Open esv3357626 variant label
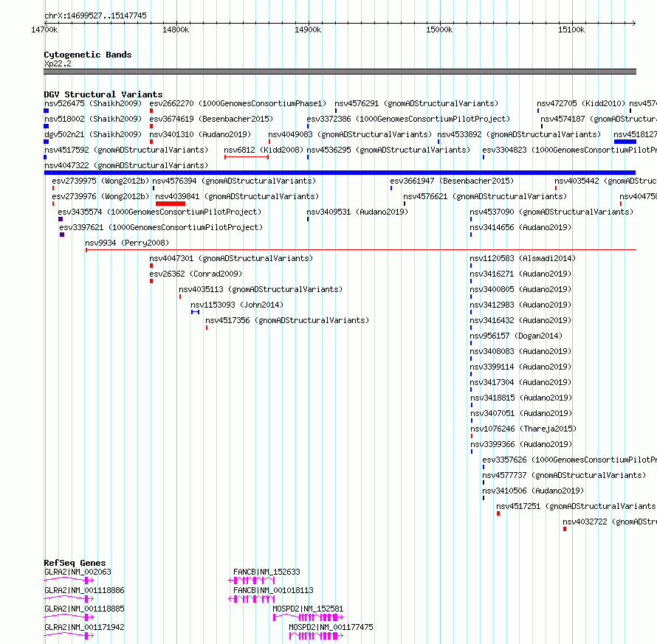 (x=569, y=460)
